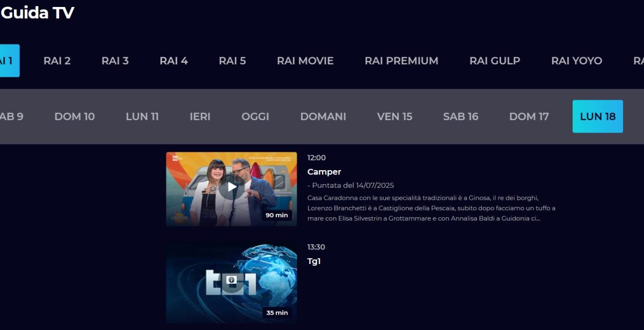
Task: Choose the DOM 17 date
Action: coord(529,116)
